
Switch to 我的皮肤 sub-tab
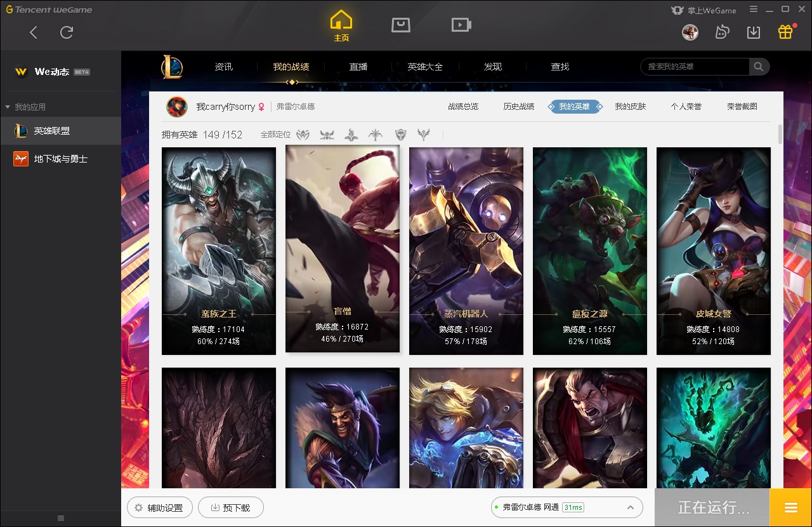(x=631, y=107)
